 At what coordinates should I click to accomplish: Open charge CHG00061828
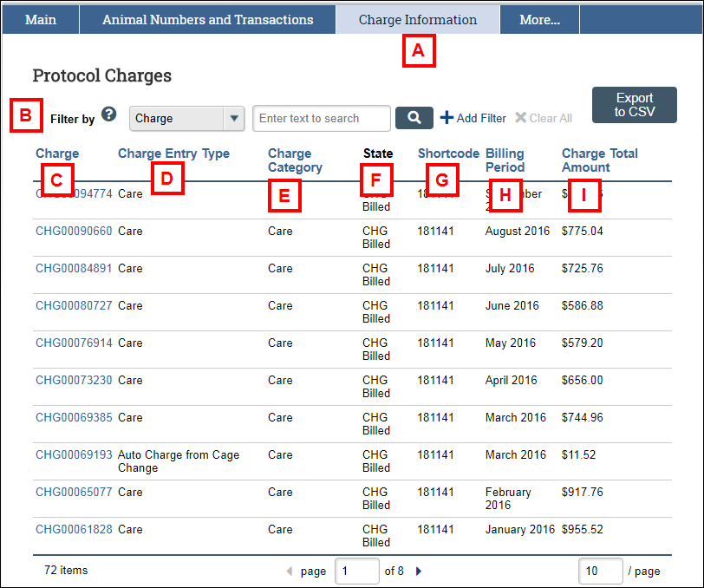coord(74,530)
